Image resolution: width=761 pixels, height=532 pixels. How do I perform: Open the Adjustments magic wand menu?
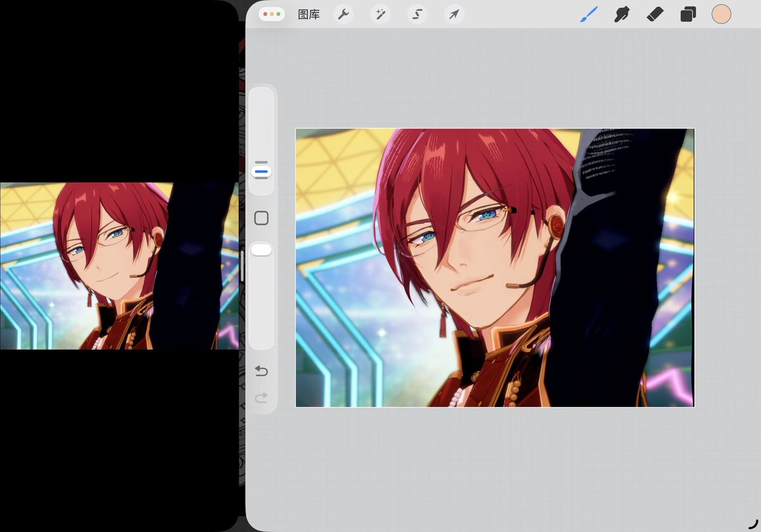click(380, 15)
